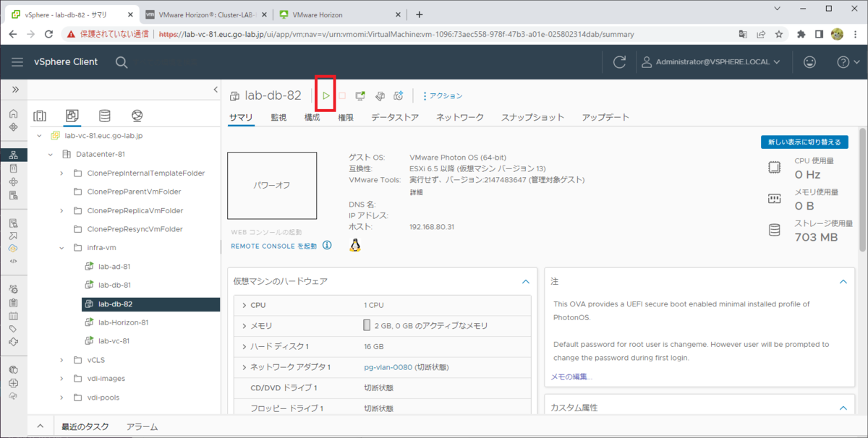Open Administration gear icon in sidebar
This screenshot has width=868, height=438.
13,288
